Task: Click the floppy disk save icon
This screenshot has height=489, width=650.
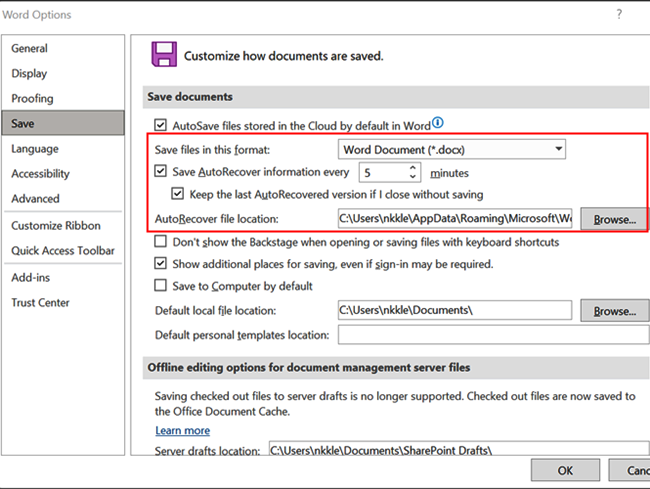Action: tap(163, 54)
